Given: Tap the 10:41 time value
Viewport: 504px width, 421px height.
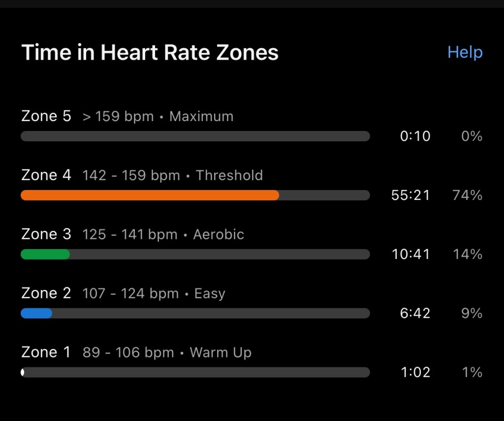Looking at the screenshot, I should click(x=410, y=254).
